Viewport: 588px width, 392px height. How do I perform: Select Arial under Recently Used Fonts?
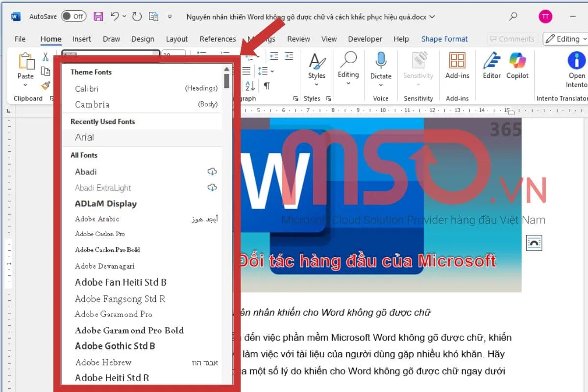point(84,138)
